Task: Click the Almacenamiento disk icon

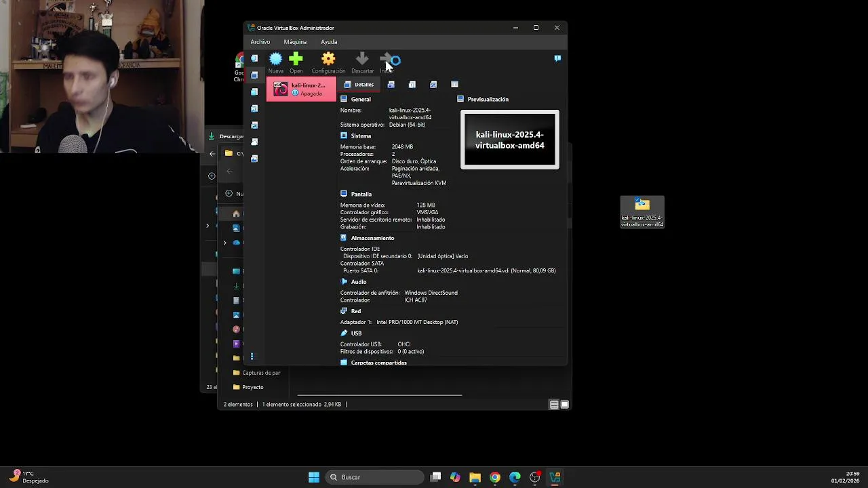Action: click(x=344, y=238)
